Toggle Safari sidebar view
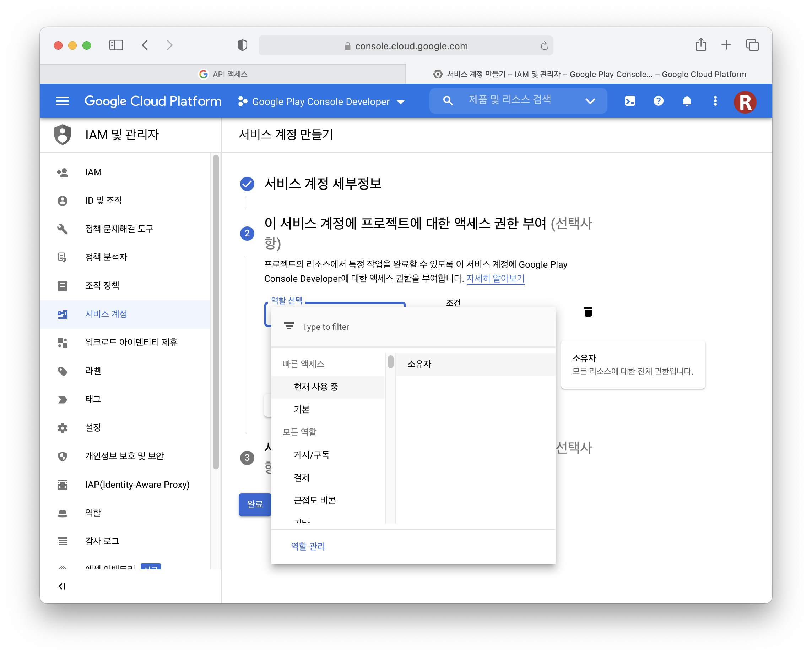Image resolution: width=812 pixels, height=656 pixels. click(116, 45)
